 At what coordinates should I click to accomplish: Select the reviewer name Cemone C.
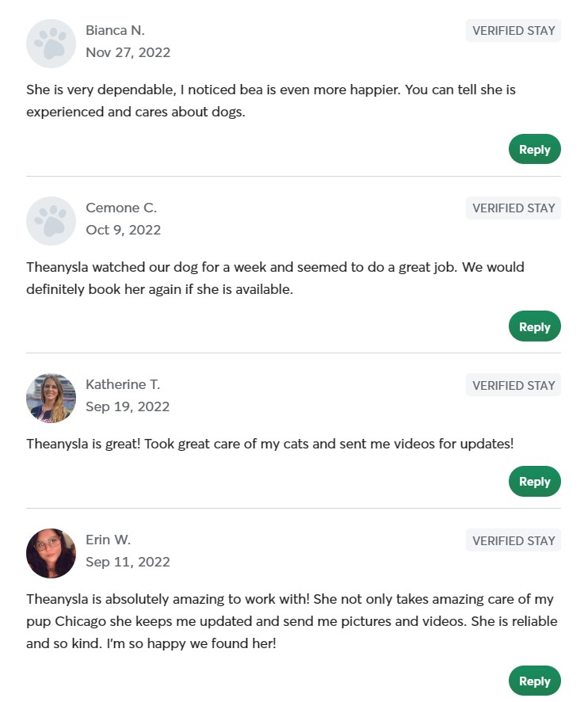[x=121, y=208]
